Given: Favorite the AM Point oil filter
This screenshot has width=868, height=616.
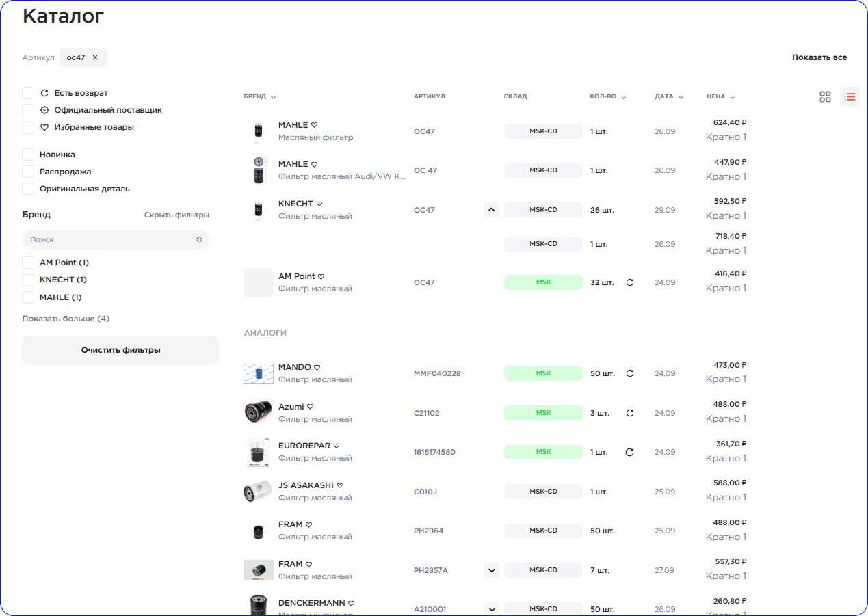Looking at the screenshot, I should pyautogui.click(x=321, y=277).
